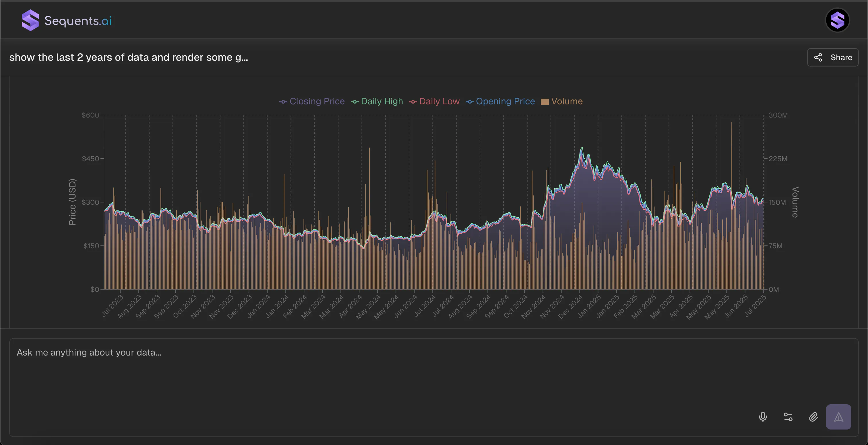Image resolution: width=868 pixels, height=445 pixels.
Task: Click the purple send message button
Action: point(838,417)
